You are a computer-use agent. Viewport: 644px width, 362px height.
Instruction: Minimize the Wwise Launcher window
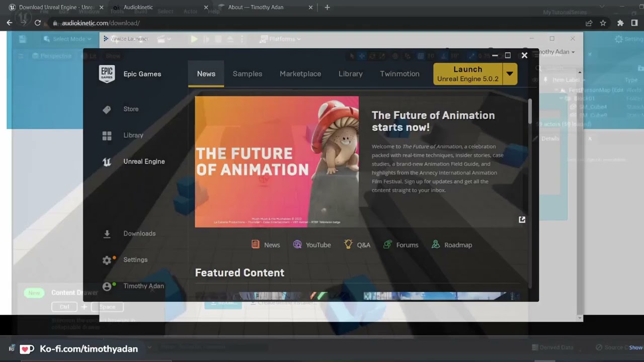pyautogui.click(x=531, y=39)
